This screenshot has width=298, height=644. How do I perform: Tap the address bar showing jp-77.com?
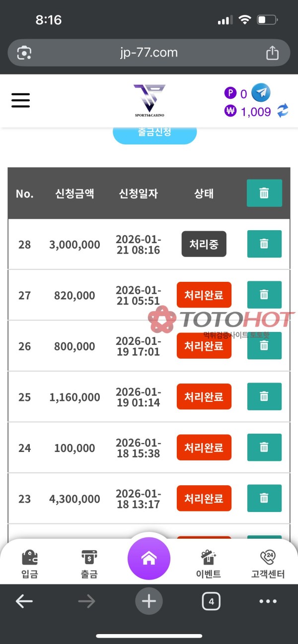(x=149, y=52)
